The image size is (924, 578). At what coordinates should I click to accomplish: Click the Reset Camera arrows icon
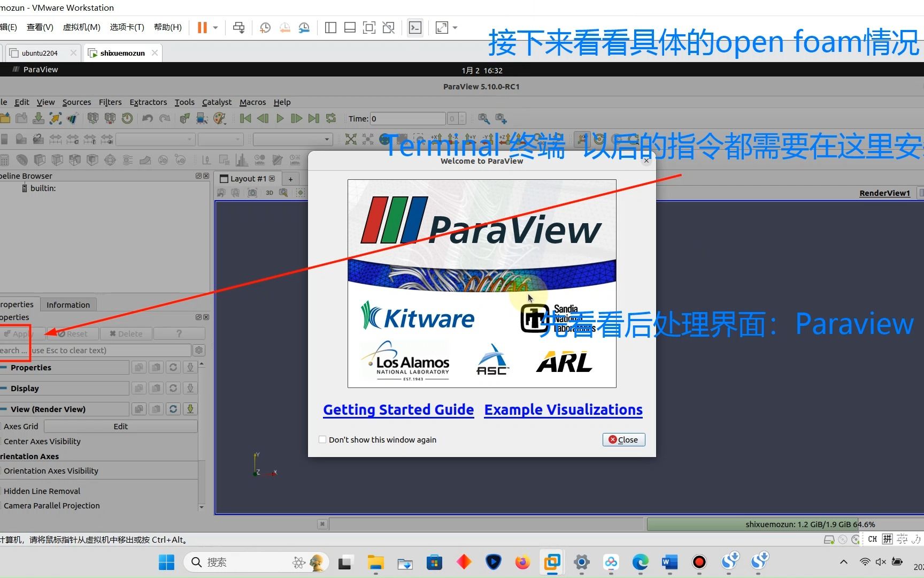click(351, 139)
